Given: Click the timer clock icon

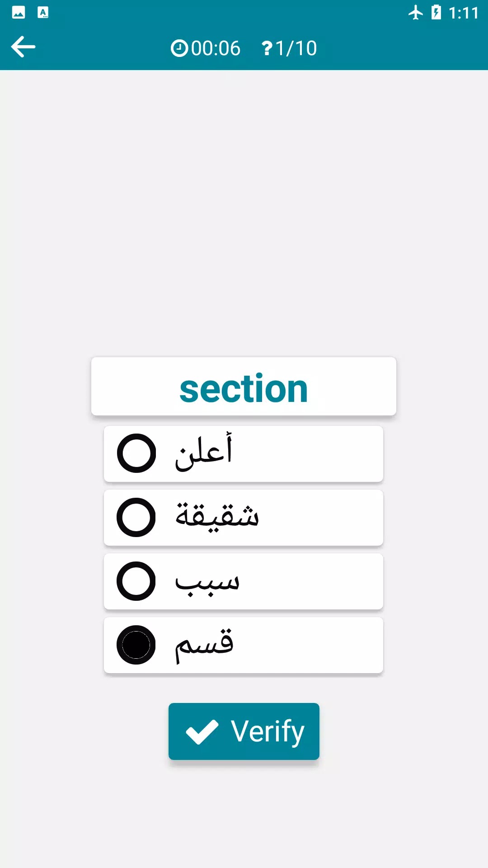Looking at the screenshot, I should click(x=179, y=48).
